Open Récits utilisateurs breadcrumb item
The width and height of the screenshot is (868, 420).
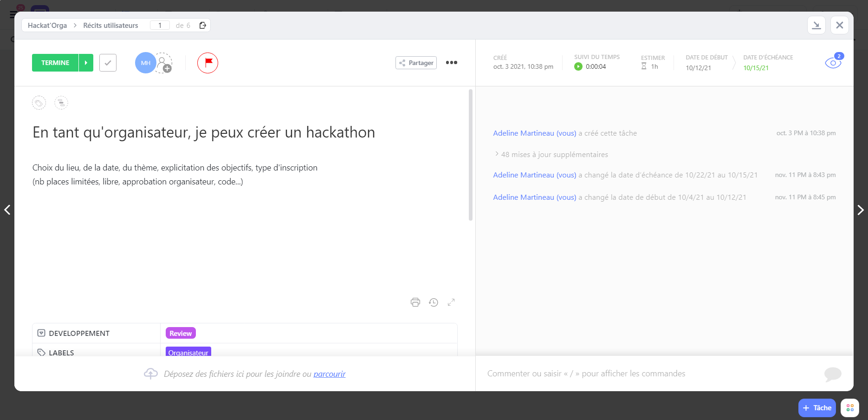click(110, 26)
